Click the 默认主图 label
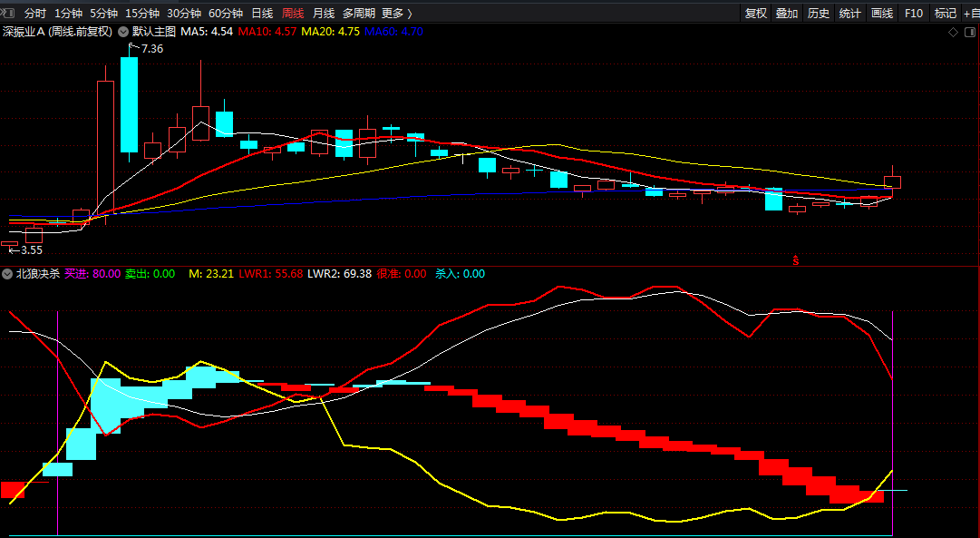980x538 pixels. click(154, 32)
